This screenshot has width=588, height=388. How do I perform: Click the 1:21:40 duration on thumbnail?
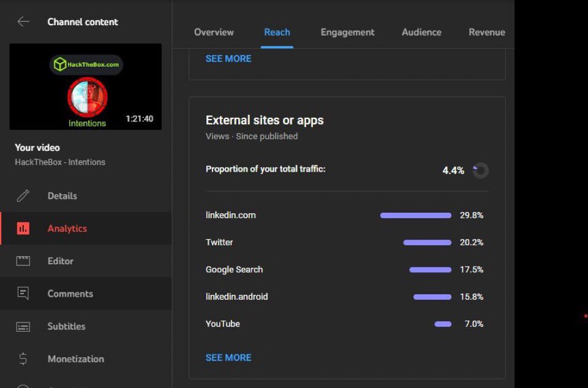tap(140, 118)
